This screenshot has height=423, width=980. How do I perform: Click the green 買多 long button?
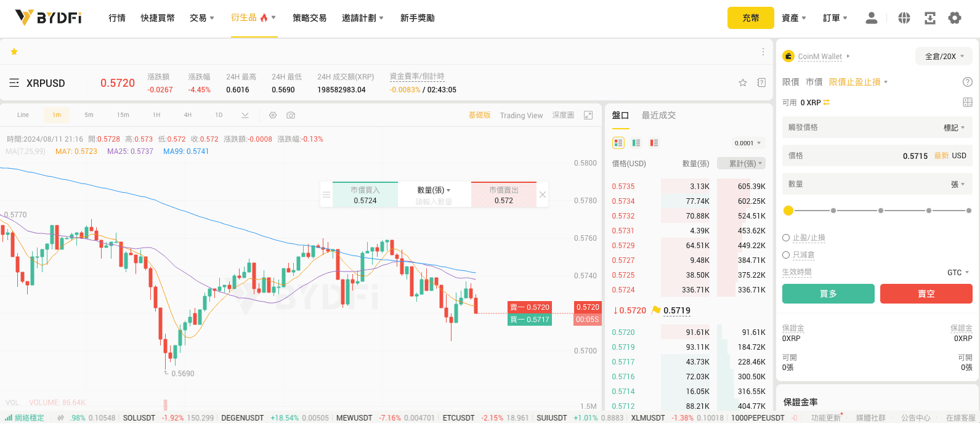point(828,294)
